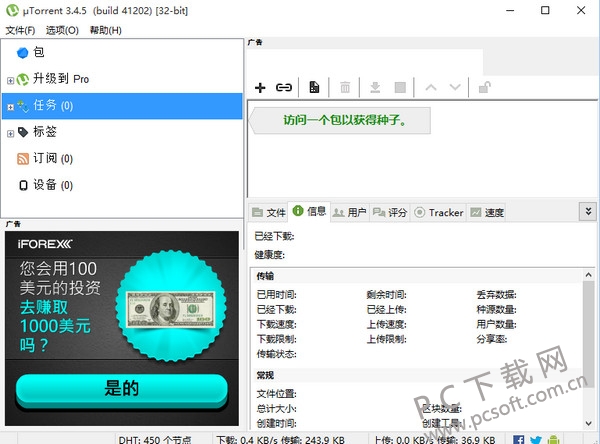Open 订阅 (0) RSS feeds item

122,158
